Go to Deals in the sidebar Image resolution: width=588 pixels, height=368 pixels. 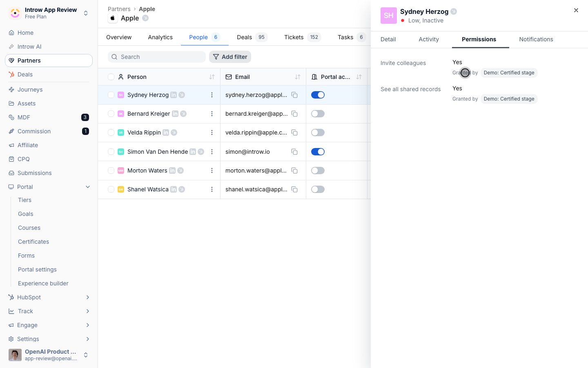click(x=49, y=74)
